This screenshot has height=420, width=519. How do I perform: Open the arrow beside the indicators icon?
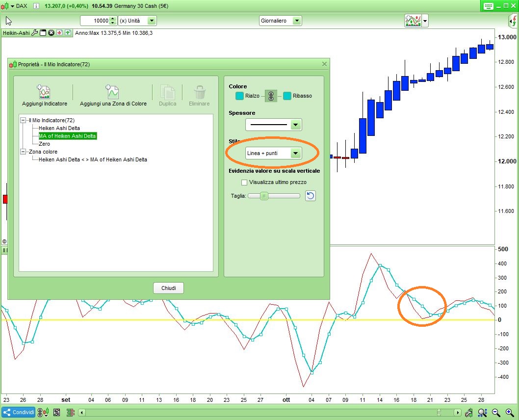[x=425, y=21]
